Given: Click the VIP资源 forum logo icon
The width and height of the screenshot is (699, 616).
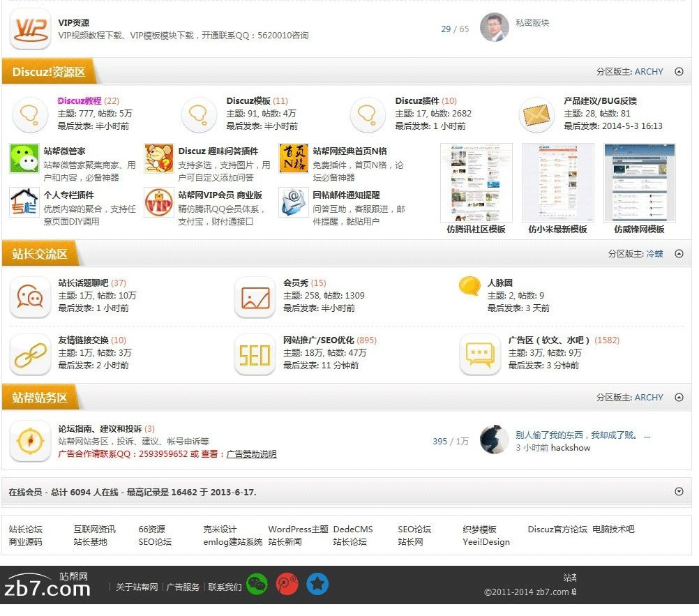Looking at the screenshot, I should pos(30,29).
